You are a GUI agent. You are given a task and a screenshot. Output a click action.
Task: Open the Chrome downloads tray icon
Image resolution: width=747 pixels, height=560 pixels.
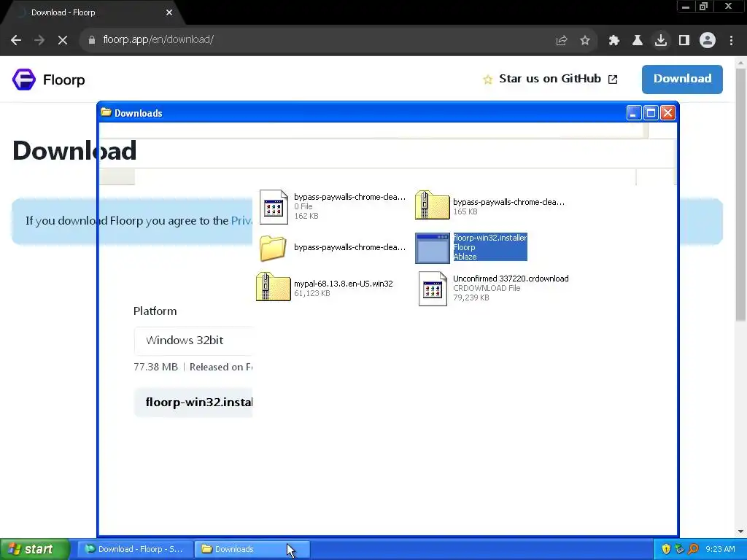[x=661, y=40]
